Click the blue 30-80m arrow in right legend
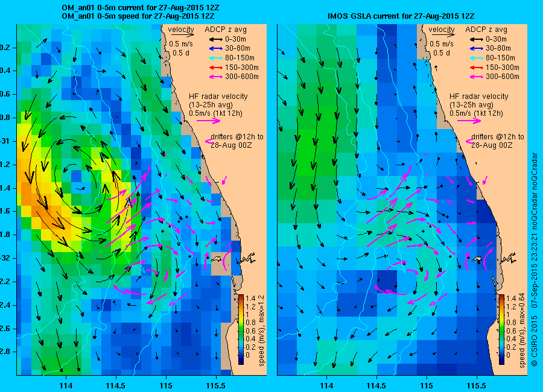 [x=477, y=49]
